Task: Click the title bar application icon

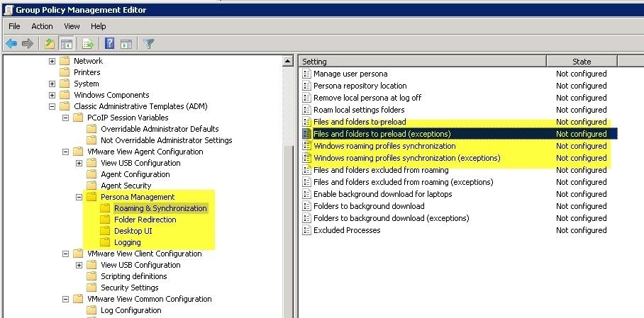Action: (9, 10)
